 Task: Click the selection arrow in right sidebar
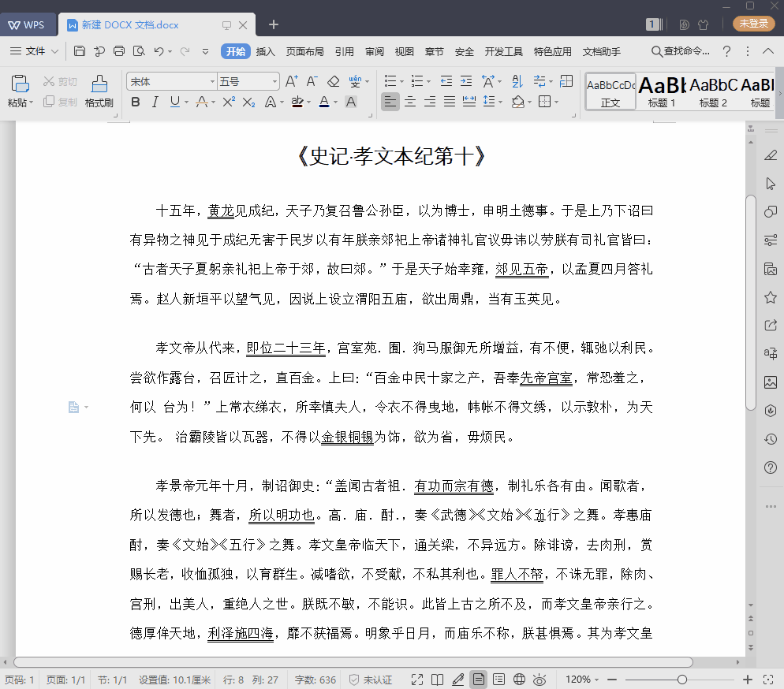pos(771,184)
